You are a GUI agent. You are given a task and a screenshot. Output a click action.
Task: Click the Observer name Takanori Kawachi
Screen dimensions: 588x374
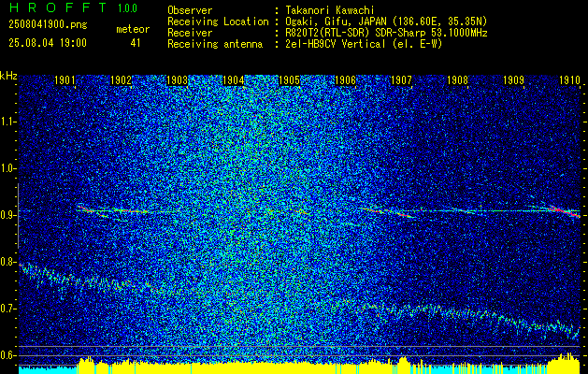coord(330,10)
